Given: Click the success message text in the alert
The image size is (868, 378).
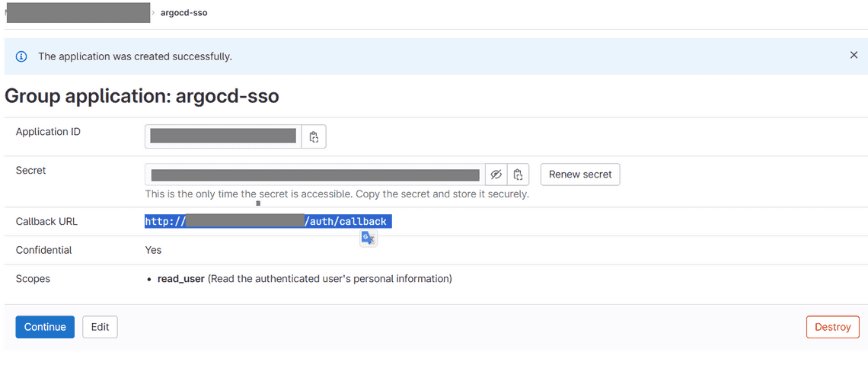Looking at the screenshot, I should 135,56.
